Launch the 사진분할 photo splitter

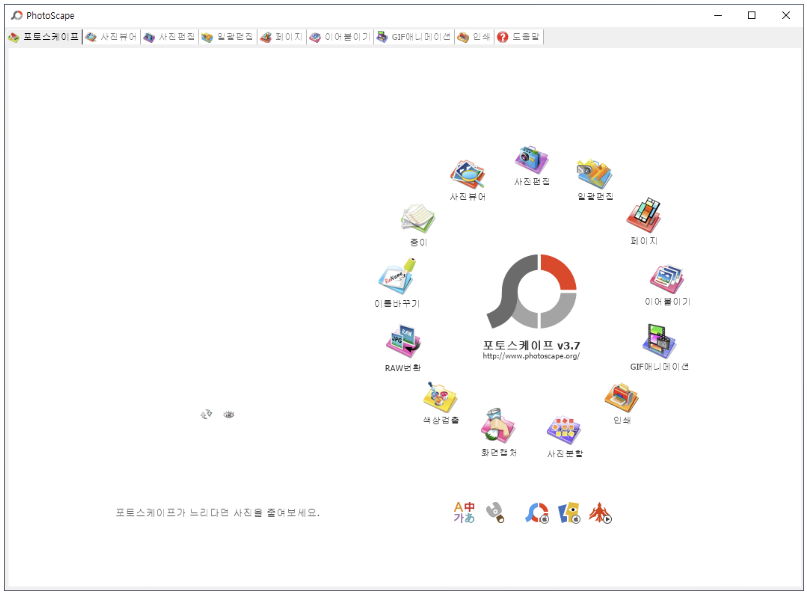562,430
